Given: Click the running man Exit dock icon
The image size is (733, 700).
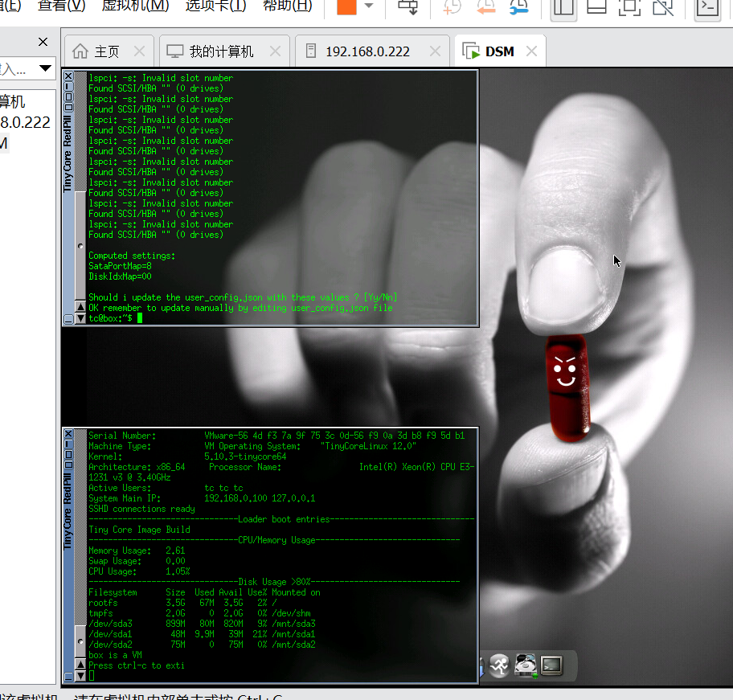Looking at the screenshot, I should (500, 665).
